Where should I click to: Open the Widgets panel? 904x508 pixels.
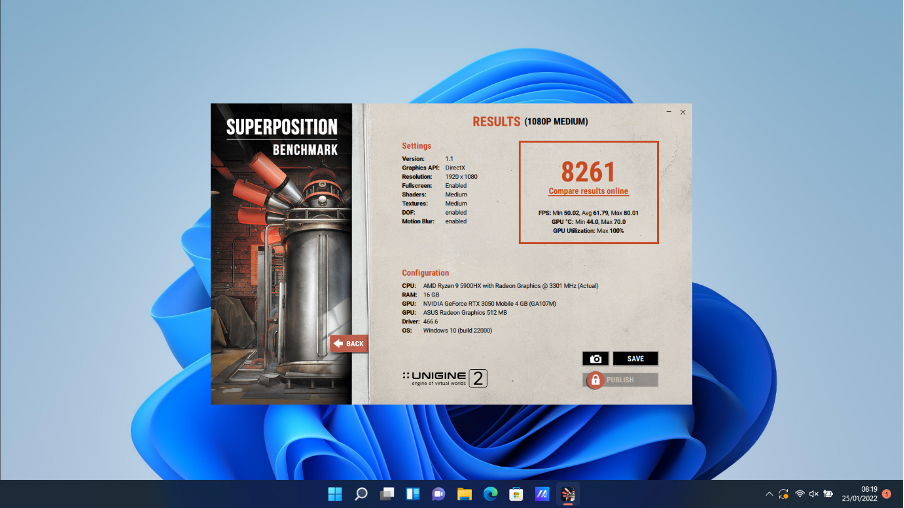click(x=413, y=494)
